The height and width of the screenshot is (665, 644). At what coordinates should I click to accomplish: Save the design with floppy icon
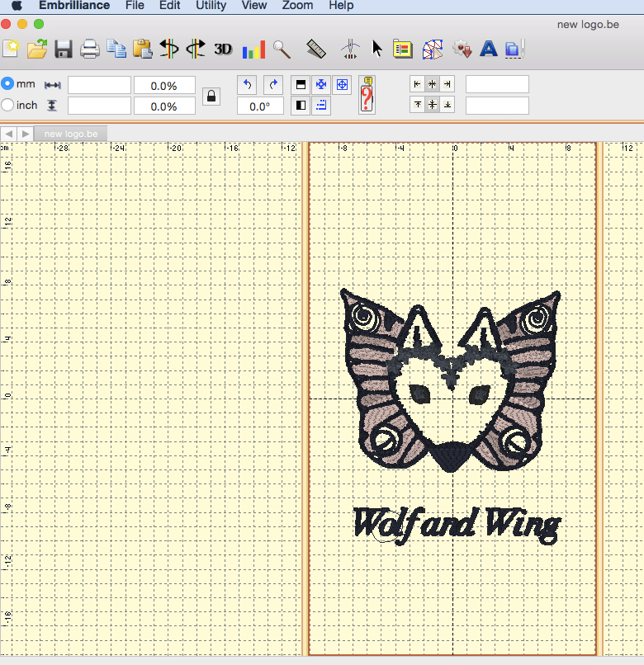pos(64,50)
